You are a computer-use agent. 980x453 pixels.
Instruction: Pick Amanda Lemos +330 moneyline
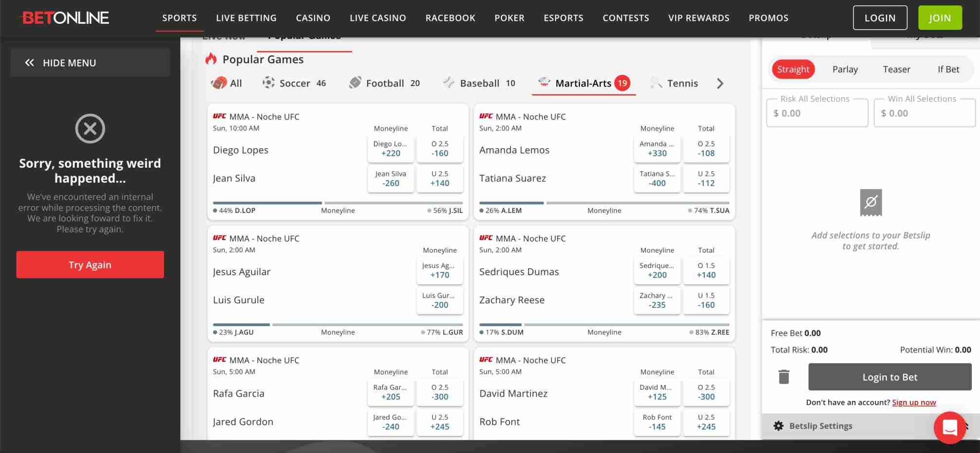coord(657,149)
